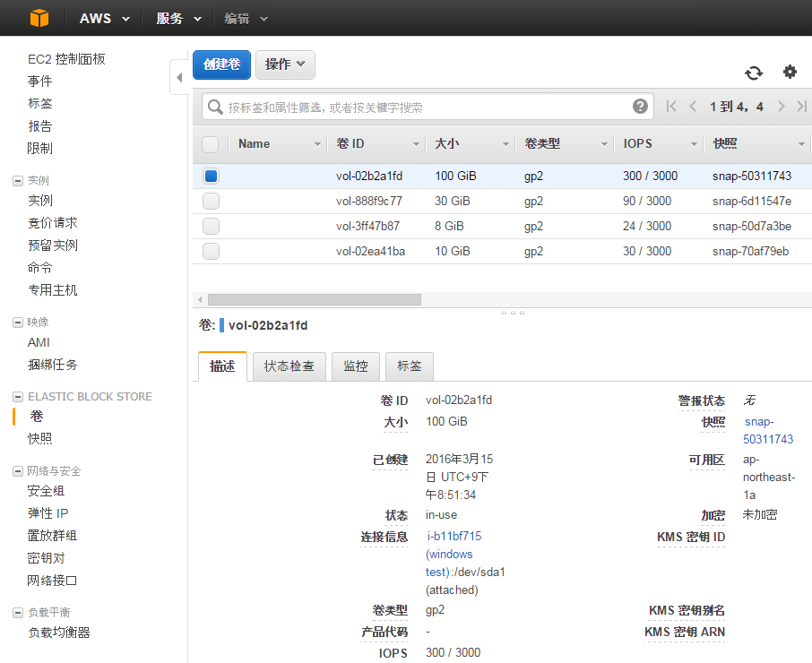Open 命令 in the sidebar
Viewport: 812px width, 663px height.
click(39, 268)
